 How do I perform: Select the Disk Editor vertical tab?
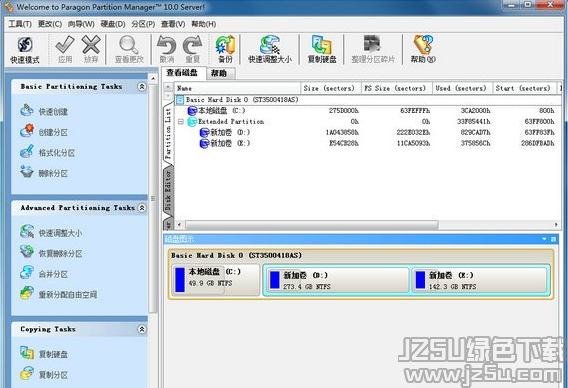coord(168,191)
